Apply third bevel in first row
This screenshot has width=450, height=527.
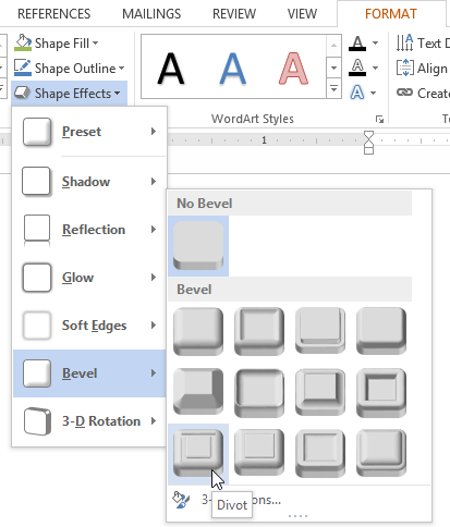pos(320,331)
